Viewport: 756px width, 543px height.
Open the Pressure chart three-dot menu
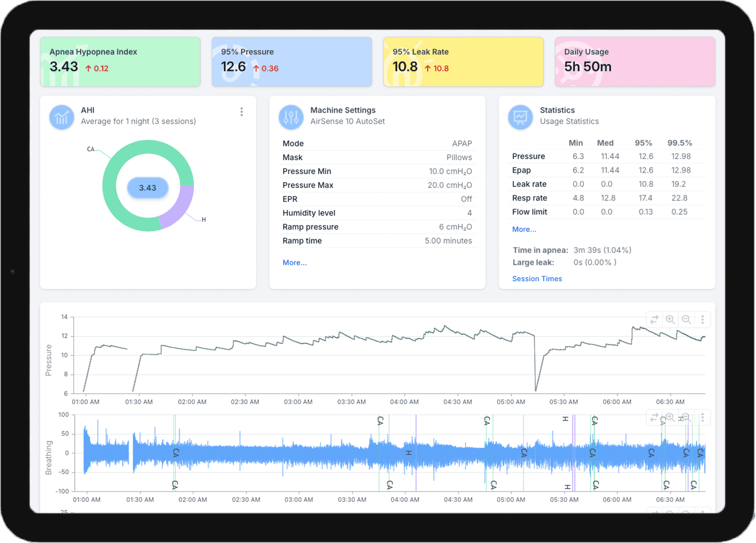702,320
